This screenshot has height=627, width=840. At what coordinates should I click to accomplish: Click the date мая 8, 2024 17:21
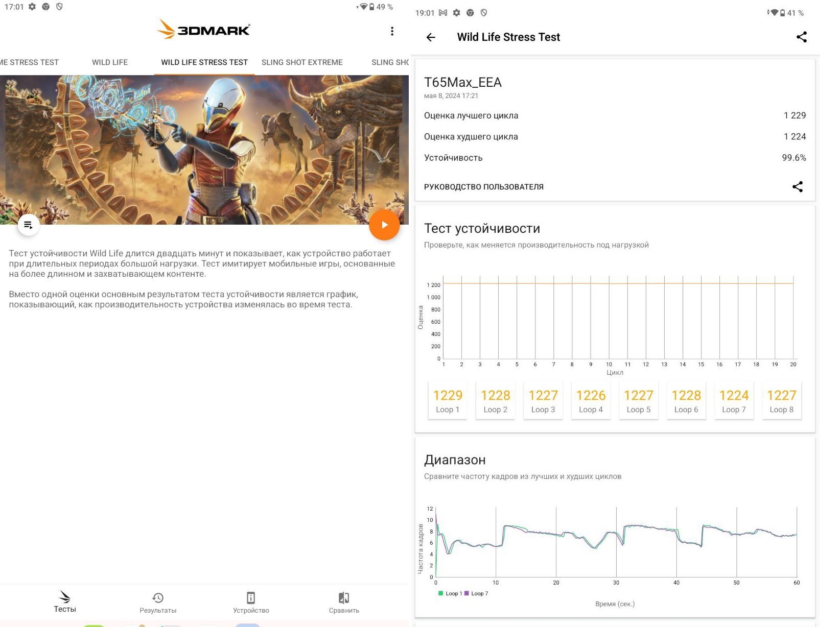(x=451, y=96)
